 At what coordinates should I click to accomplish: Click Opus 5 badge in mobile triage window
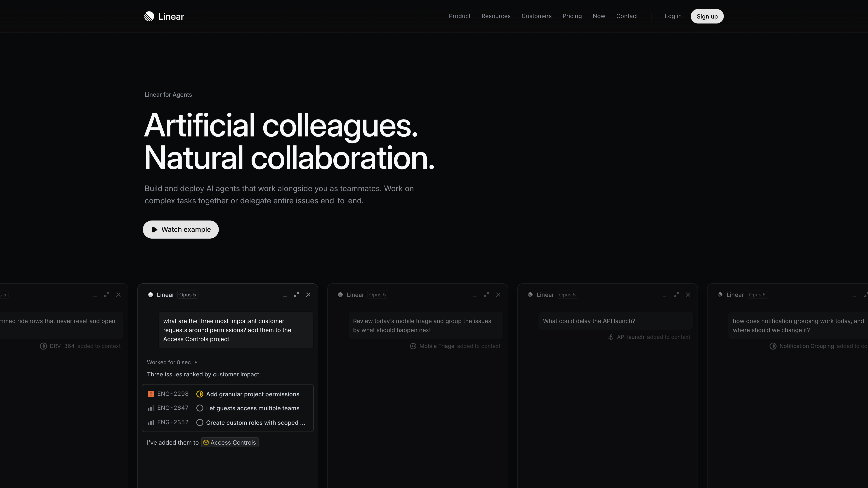(377, 295)
